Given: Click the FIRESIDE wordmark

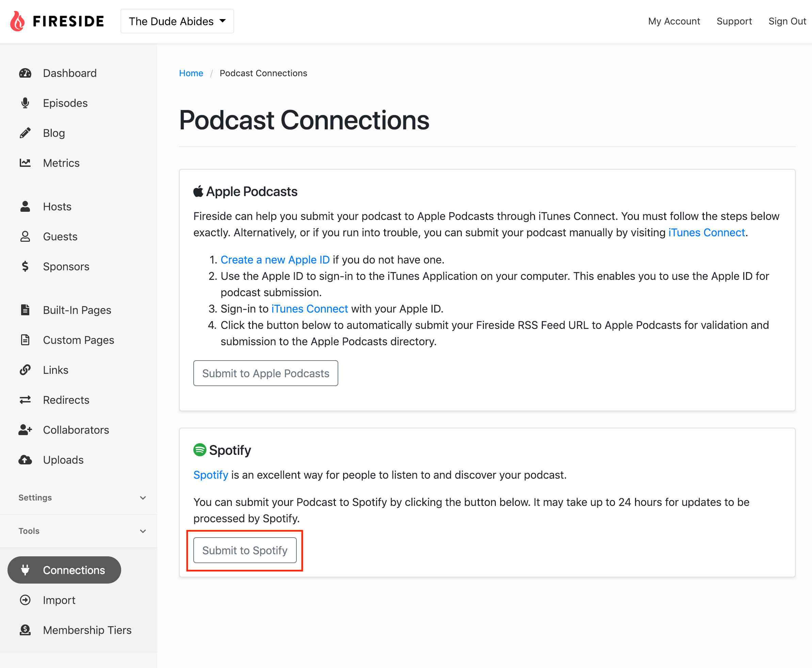Looking at the screenshot, I should click(68, 21).
